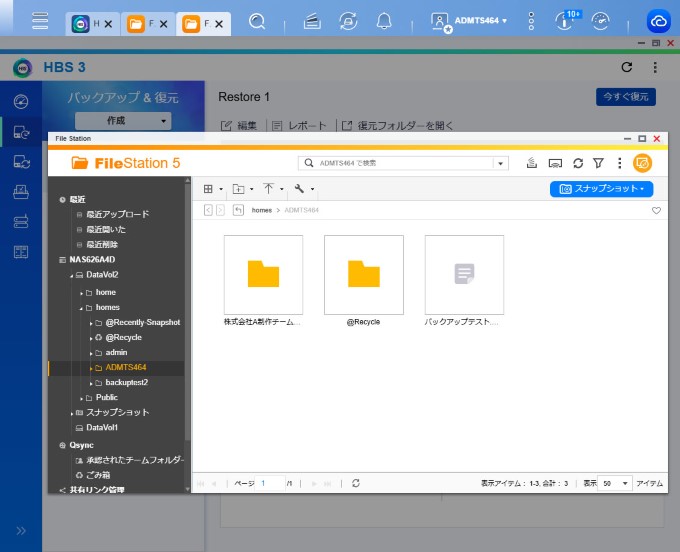Open the HBS 3 services sidebar icon
Image resolution: width=680 pixels, height=552 pixels.
click(x=21, y=192)
